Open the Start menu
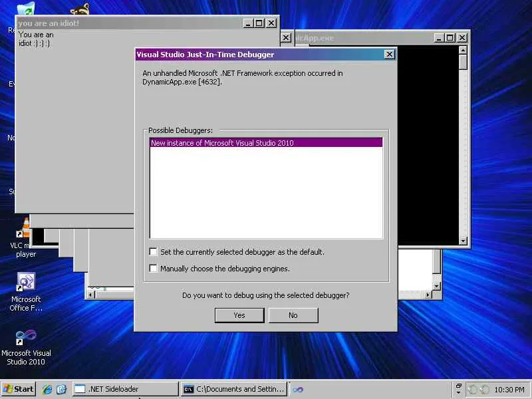 19,389
